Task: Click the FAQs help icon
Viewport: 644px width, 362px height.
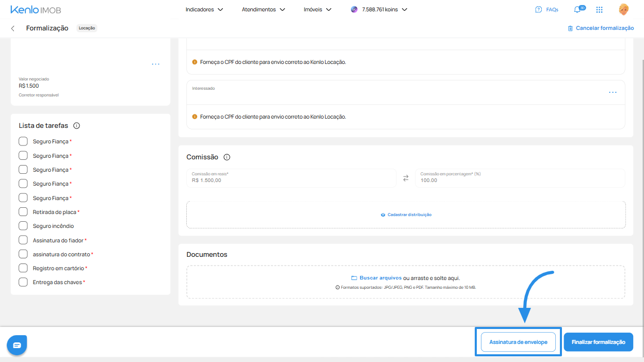Action: point(539,9)
